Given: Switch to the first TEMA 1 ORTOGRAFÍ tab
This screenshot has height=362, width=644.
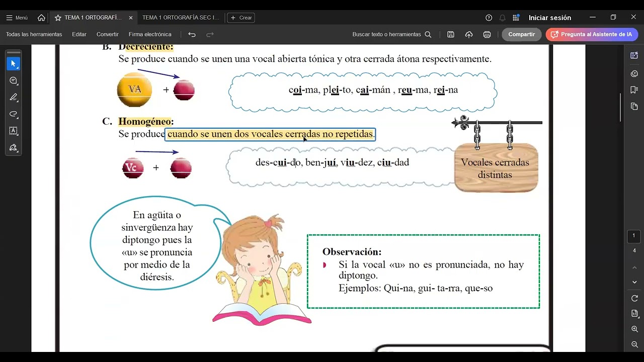Looking at the screenshot, I should (x=93, y=18).
